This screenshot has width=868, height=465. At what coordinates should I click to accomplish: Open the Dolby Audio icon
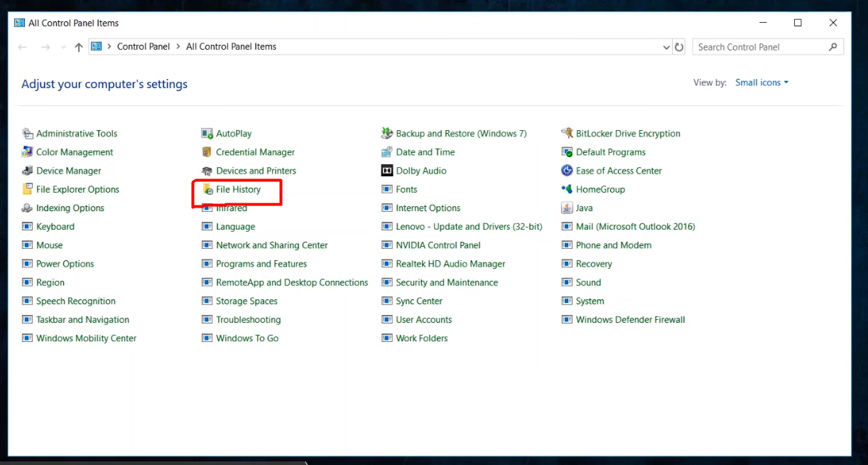pyautogui.click(x=387, y=171)
